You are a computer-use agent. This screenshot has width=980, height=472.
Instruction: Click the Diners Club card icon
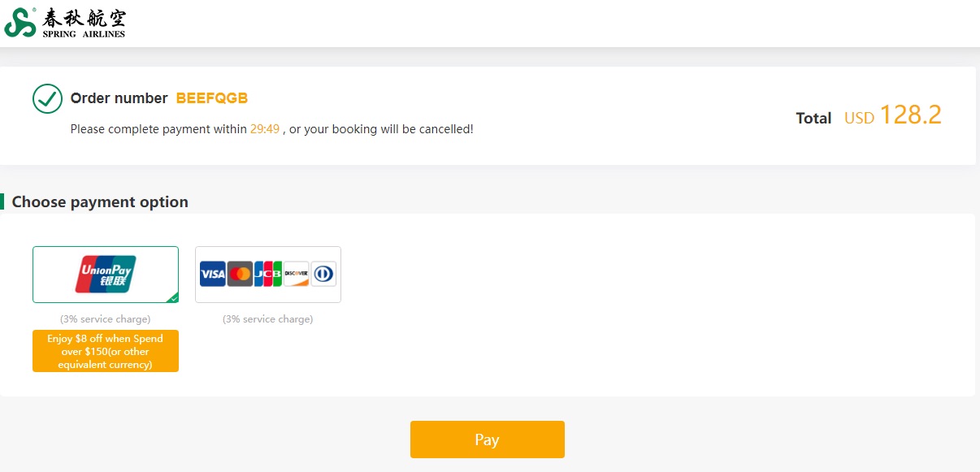pos(323,274)
